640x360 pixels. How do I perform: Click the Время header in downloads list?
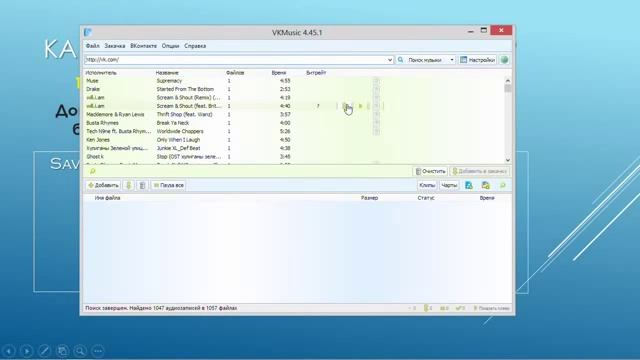(x=487, y=198)
